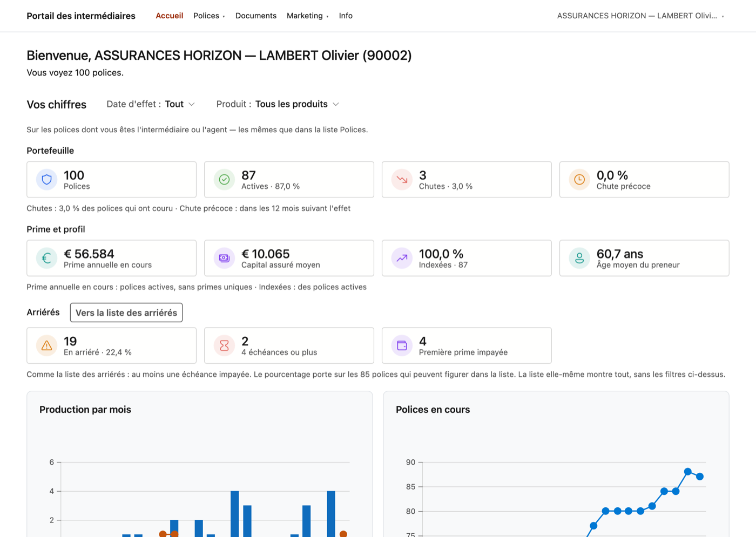Click the € 56.584 prime annuelle value

click(x=89, y=254)
